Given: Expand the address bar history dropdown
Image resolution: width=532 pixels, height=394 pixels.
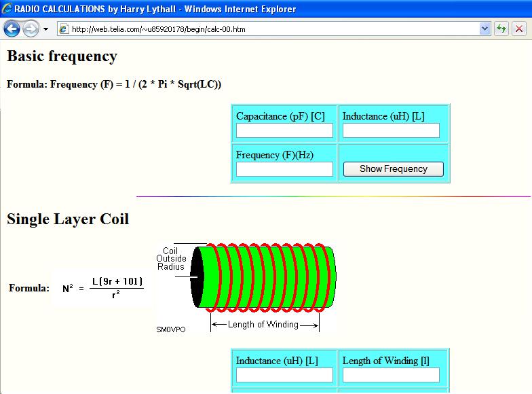Looking at the screenshot, I should (x=484, y=29).
